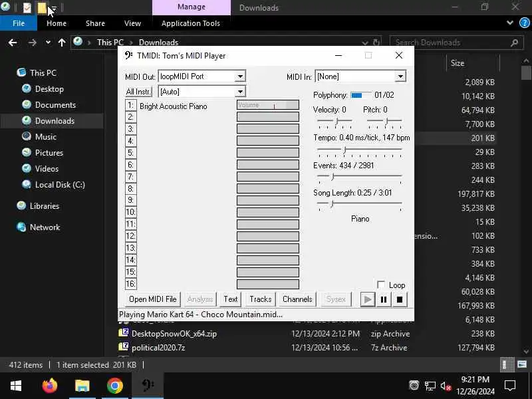Click the Search Downloads box
This screenshot has width=532, height=399.
(x=456, y=43)
